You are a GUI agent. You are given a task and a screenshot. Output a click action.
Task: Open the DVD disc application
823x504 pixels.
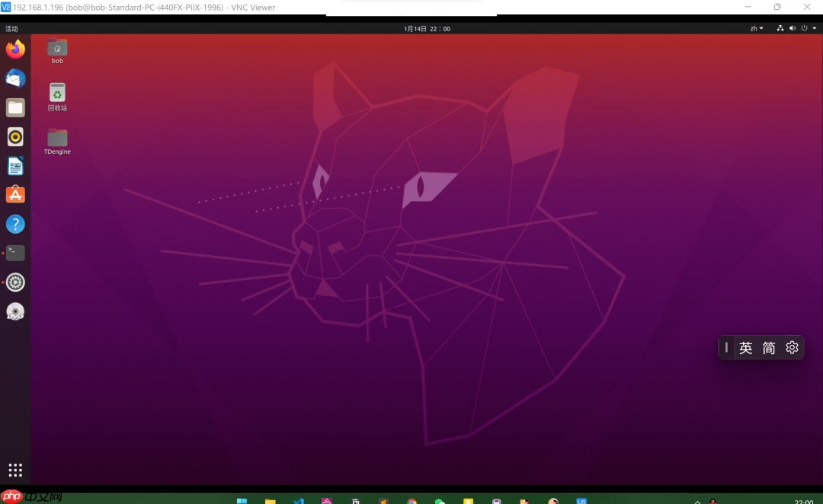[15, 311]
